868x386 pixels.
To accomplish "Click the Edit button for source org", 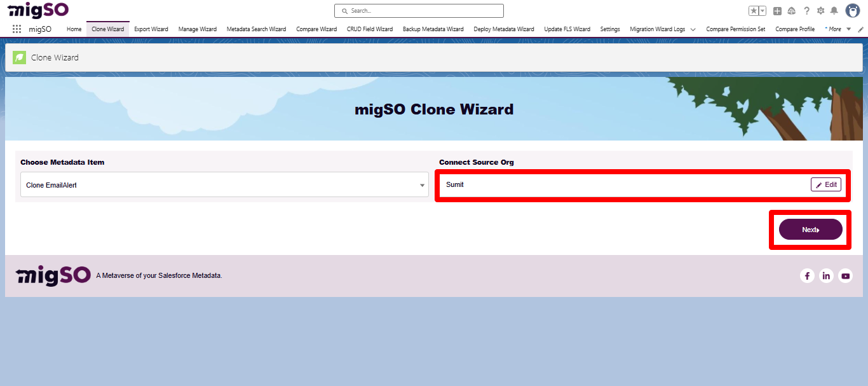I will pyautogui.click(x=826, y=184).
